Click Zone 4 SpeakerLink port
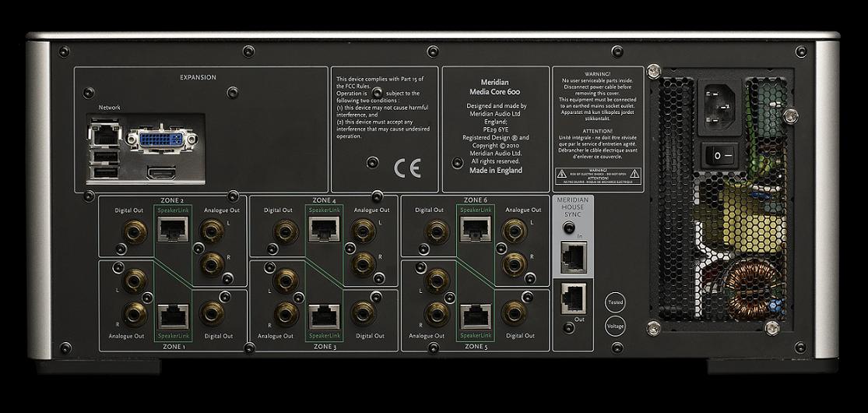Image resolution: width=868 pixels, height=413 pixels. [324, 228]
